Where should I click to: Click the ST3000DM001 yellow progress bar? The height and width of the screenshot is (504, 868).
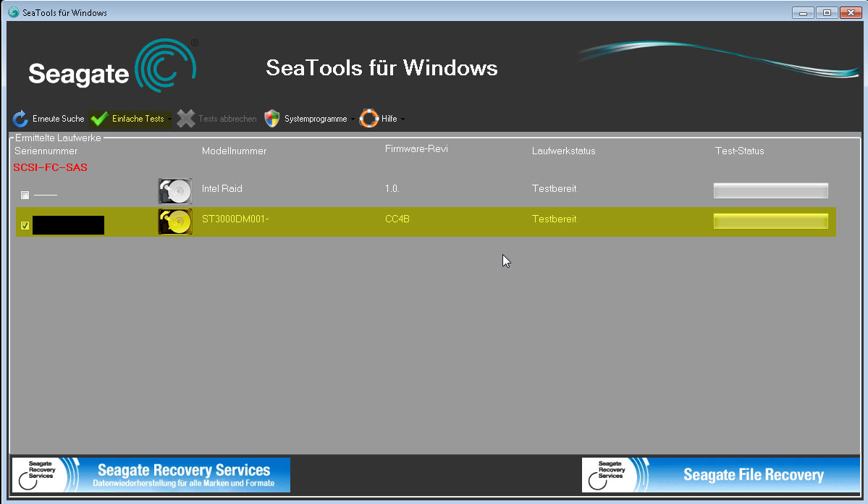click(x=770, y=221)
